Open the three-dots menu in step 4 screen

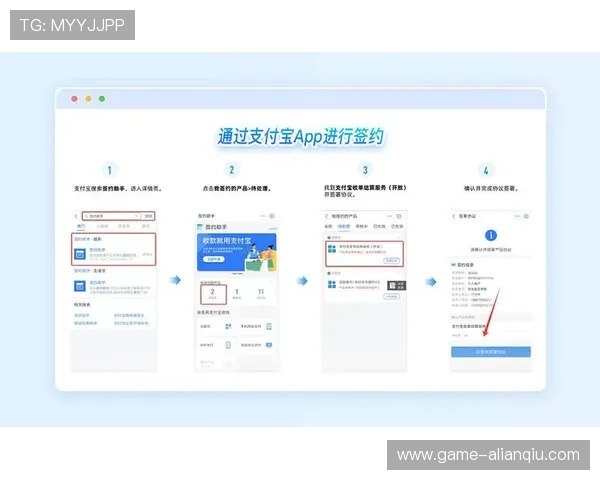(x=517, y=216)
